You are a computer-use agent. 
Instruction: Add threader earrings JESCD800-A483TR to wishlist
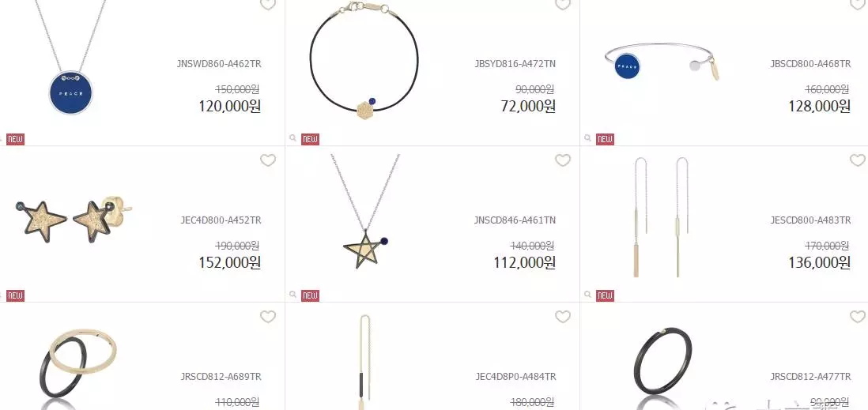pos(858,160)
